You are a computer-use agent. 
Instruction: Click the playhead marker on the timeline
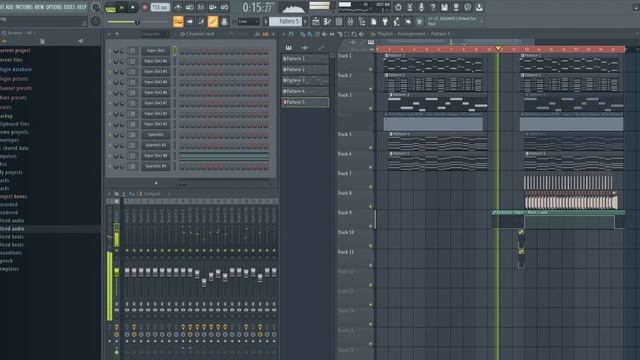(x=498, y=49)
